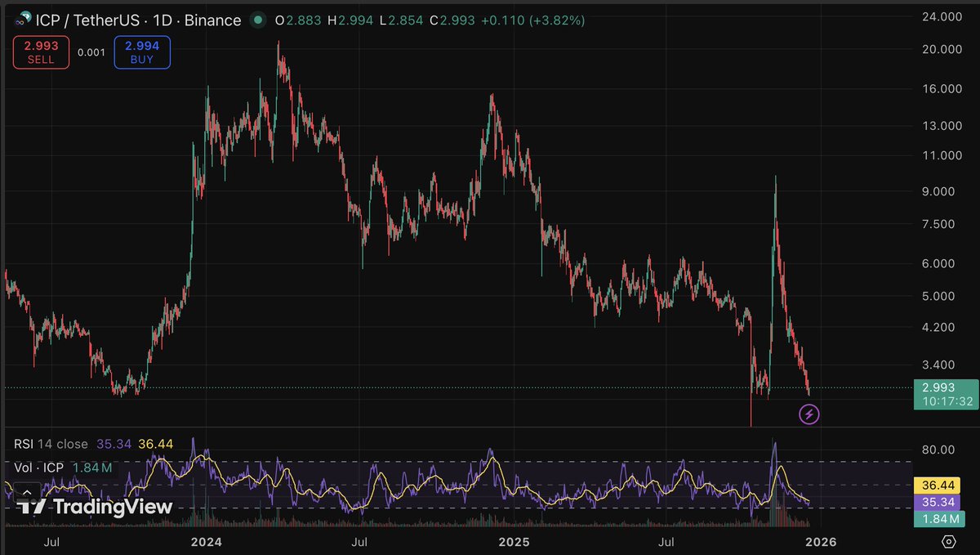Viewport: 980px width, 555px height.
Task: Click the 7.500 price axis label
Action: tap(940, 224)
